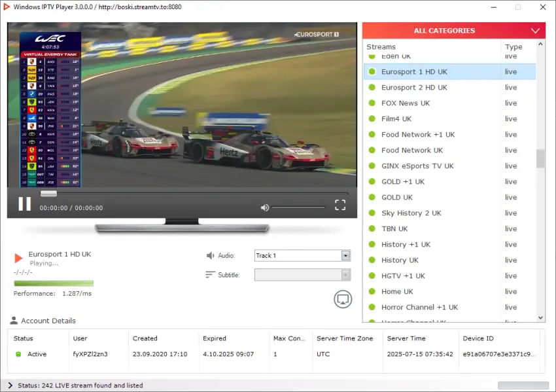Click green status dot for Home UK
This screenshot has height=392, width=556.
372,291
